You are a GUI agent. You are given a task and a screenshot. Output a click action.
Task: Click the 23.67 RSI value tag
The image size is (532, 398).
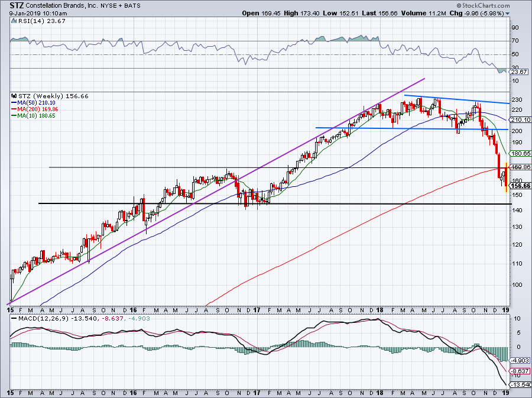(519, 72)
